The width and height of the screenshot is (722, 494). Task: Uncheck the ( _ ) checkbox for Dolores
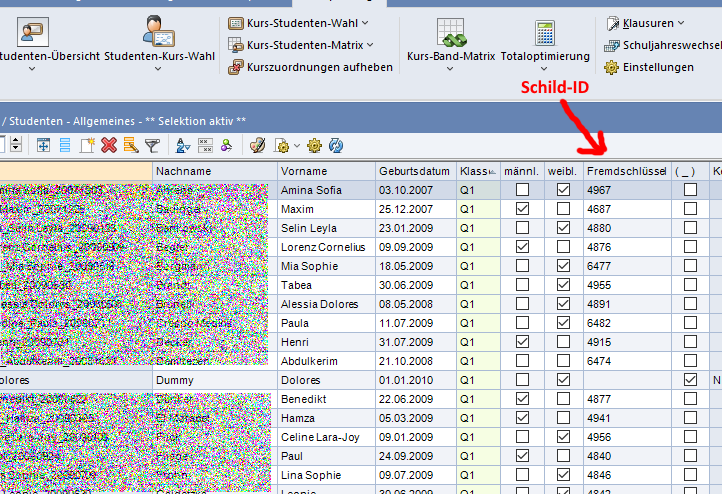point(690,380)
